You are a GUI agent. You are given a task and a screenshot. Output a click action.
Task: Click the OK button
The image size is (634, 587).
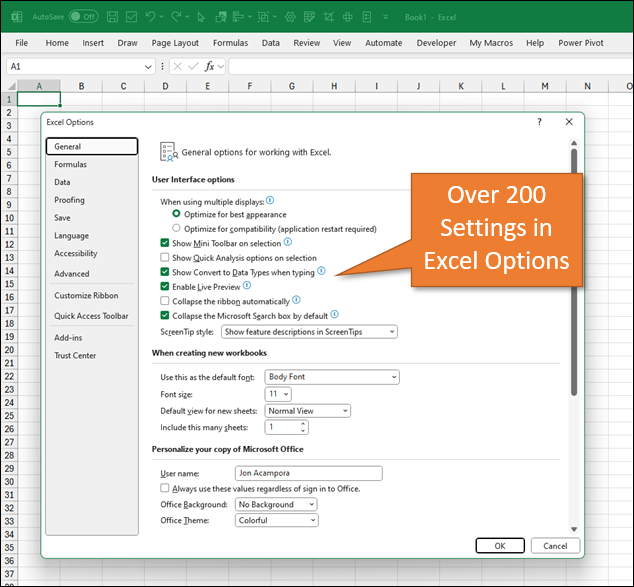click(499, 546)
